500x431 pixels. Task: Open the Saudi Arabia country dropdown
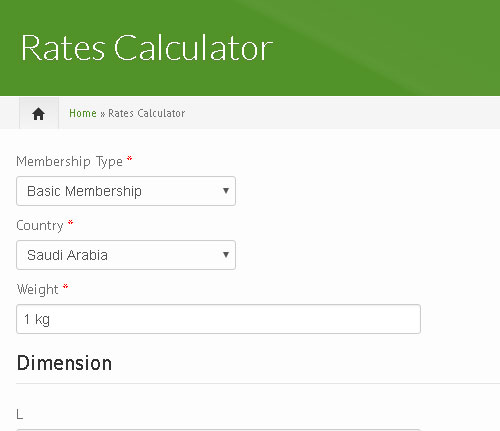tap(126, 255)
